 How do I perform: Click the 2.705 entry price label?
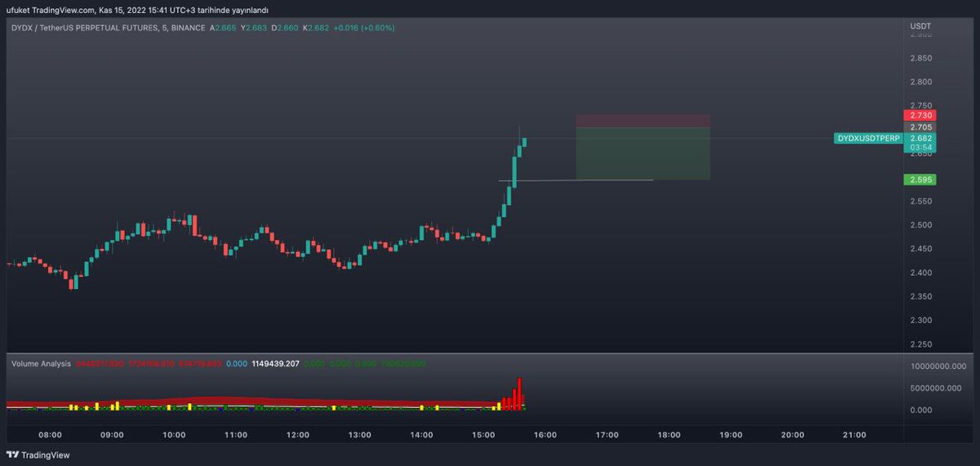[x=920, y=127]
